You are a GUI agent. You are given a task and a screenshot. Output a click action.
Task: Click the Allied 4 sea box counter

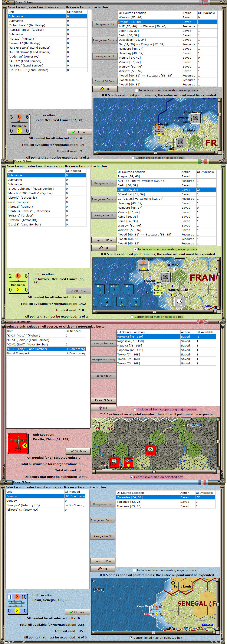[129, 289]
